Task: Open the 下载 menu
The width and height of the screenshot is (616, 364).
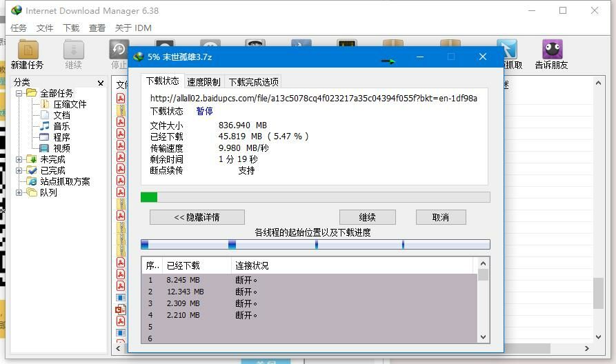Action: point(71,28)
